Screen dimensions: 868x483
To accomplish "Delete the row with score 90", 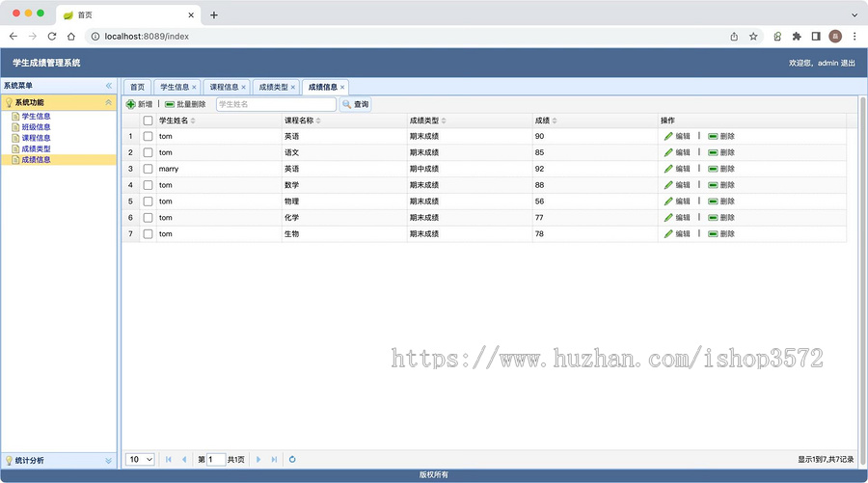I will tap(721, 136).
